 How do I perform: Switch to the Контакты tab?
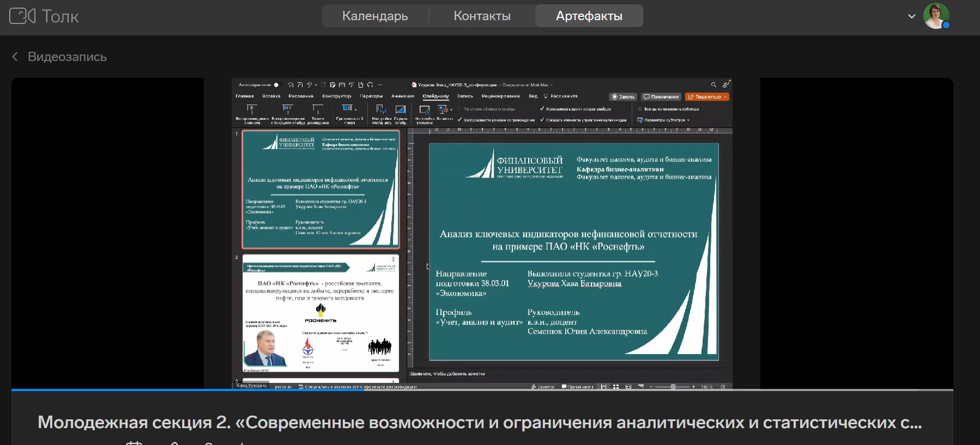482,16
